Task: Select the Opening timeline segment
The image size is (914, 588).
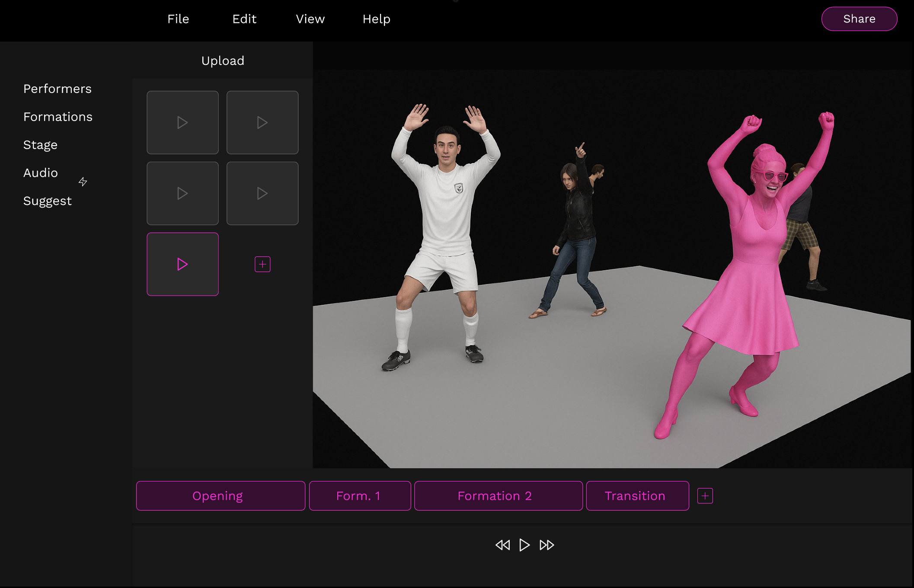Action: coord(221,496)
